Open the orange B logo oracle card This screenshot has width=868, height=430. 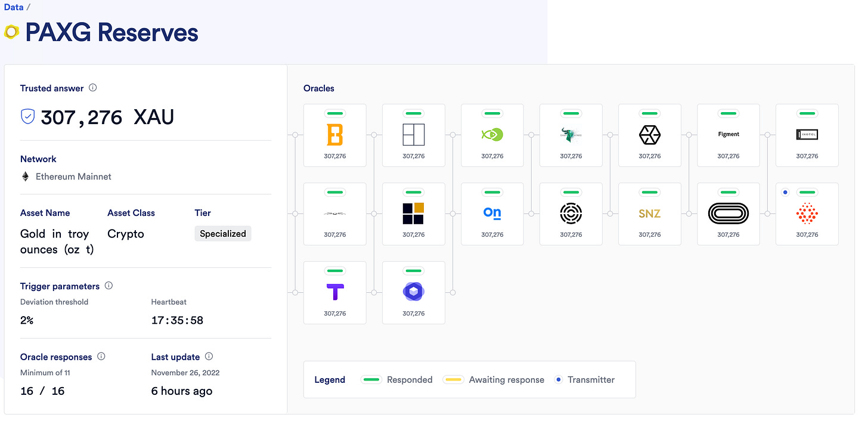[334, 135]
